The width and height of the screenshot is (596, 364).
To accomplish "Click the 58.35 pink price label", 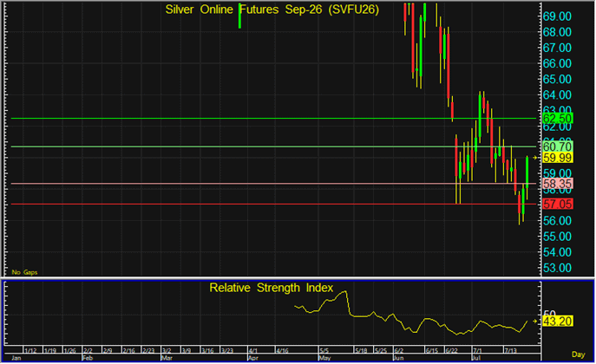I will coord(557,184).
